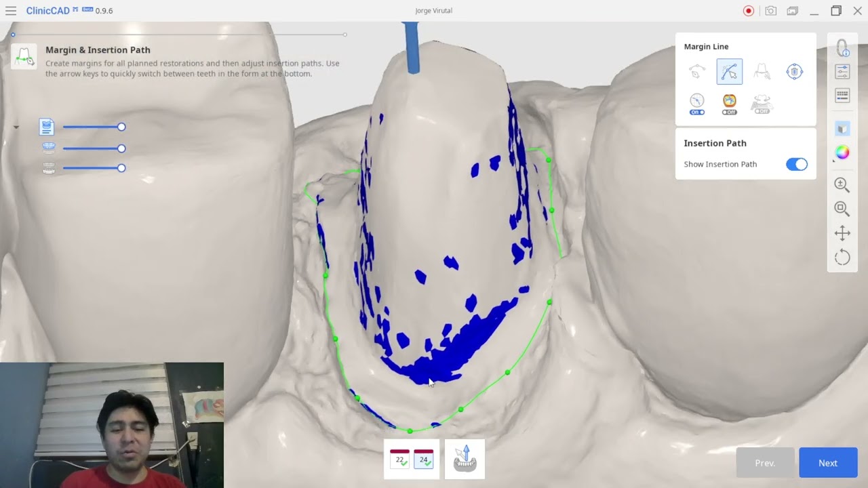Image resolution: width=868 pixels, height=488 pixels.
Task: Click the zoom in/out magnifier icon
Action: pos(842,184)
